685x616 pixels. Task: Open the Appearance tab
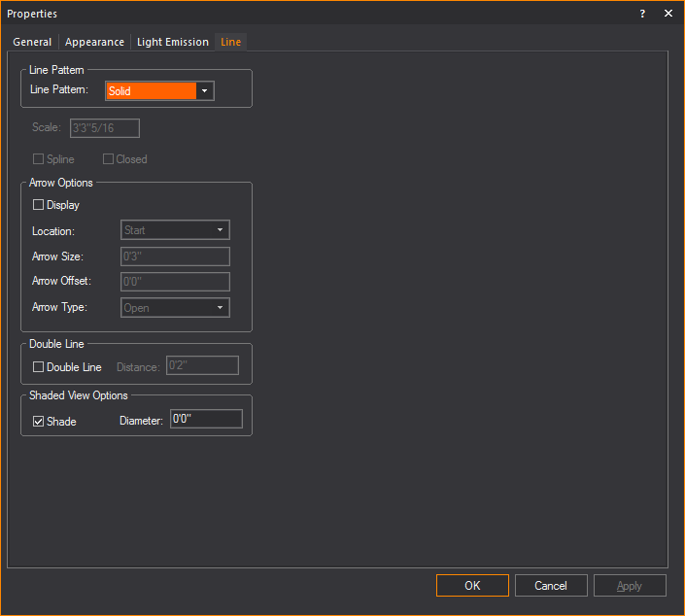coord(94,42)
